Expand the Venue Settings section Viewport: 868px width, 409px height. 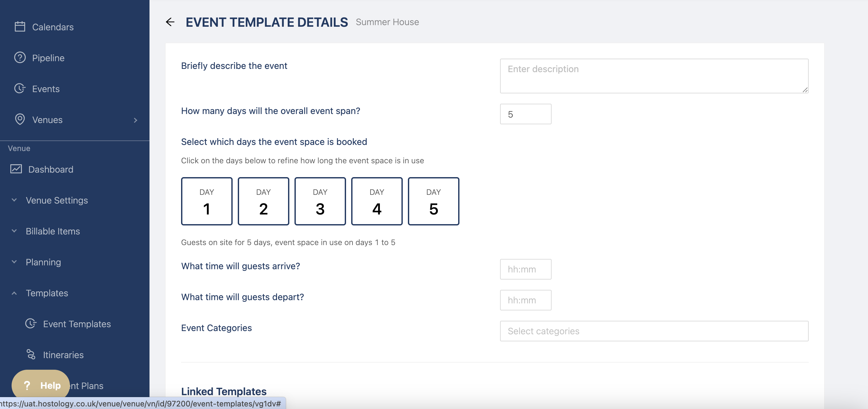tap(57, 200)
